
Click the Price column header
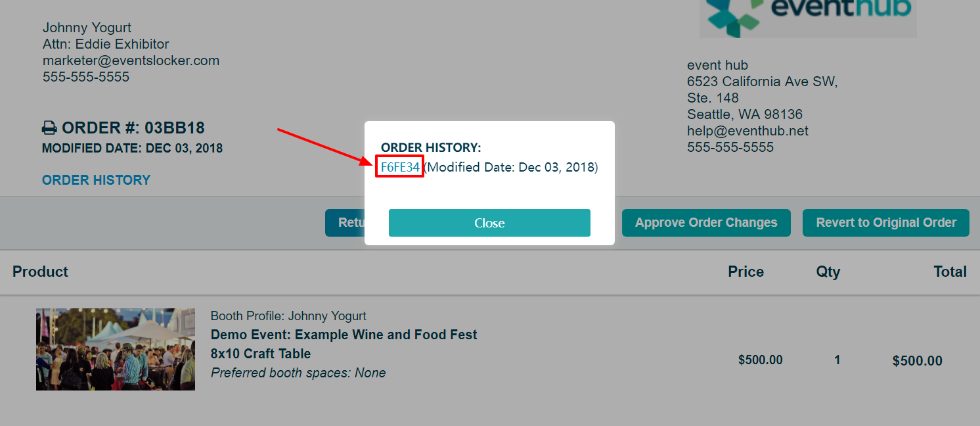tap(746, 272)
